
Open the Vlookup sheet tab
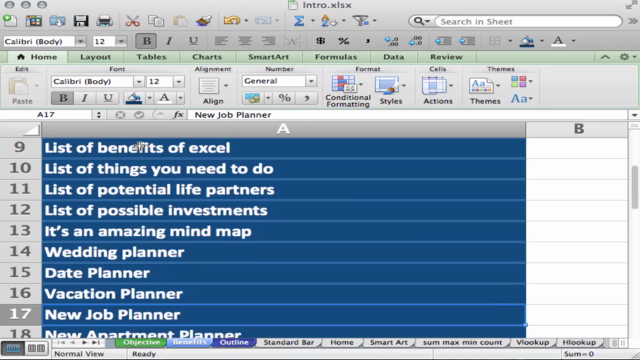pyautogui.click(x=532, y=342)
